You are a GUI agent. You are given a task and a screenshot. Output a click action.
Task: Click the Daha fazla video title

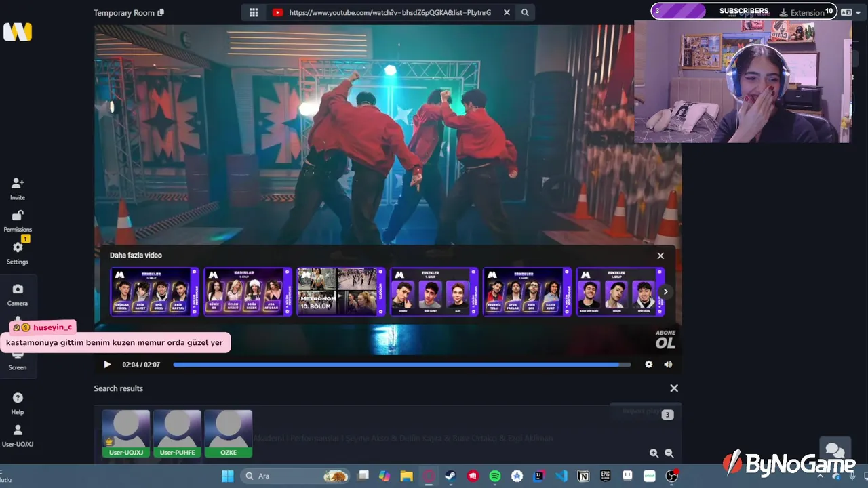click(136, 256)
